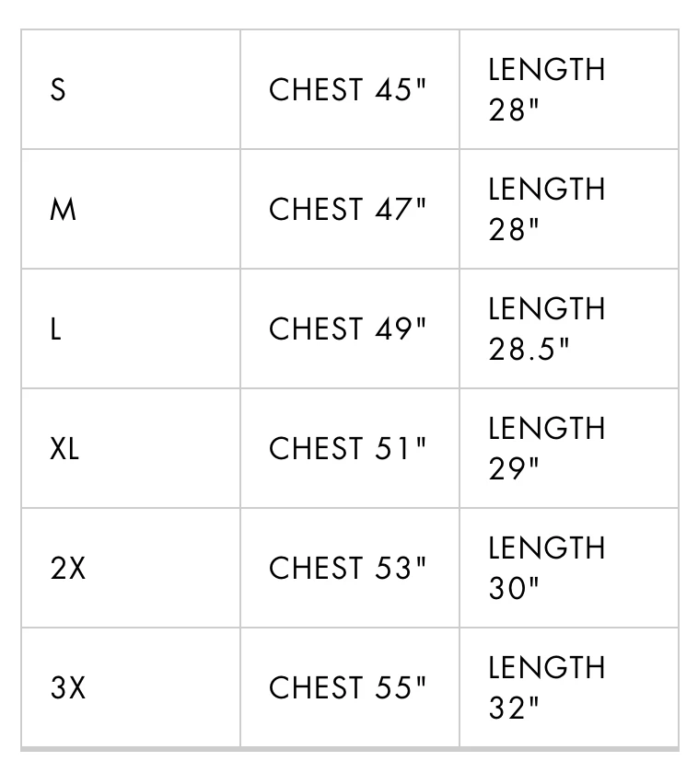The width and height of the screenshot is (698, 784).
Task: Click the length cell in S row
Action: (547, 89)
